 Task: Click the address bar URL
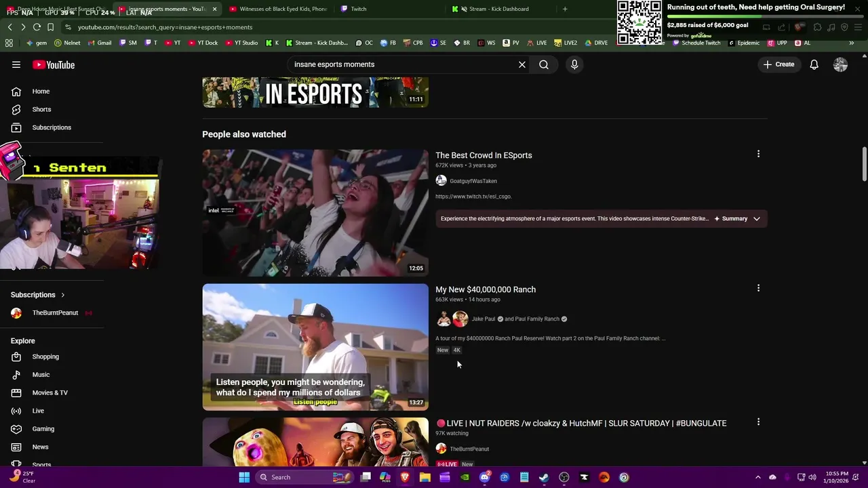point(165,27)
